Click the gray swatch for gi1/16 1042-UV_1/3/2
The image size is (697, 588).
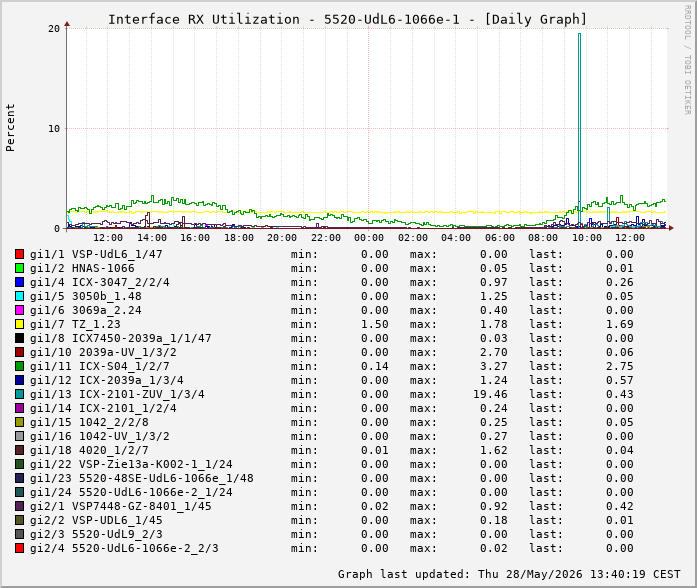pyautogui.click(x=19, y=436)
